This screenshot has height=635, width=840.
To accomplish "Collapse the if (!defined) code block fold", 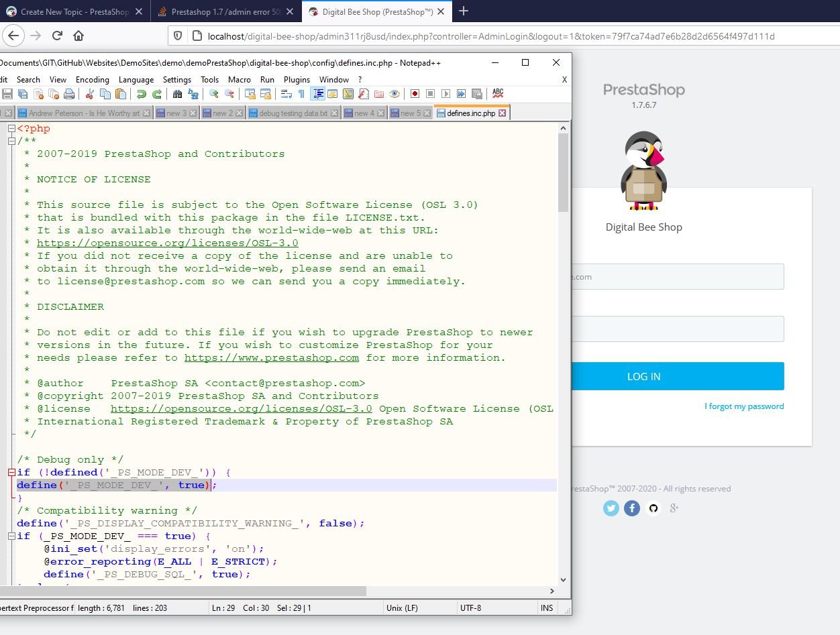I will pyautogui.click(x=11, y=473).
